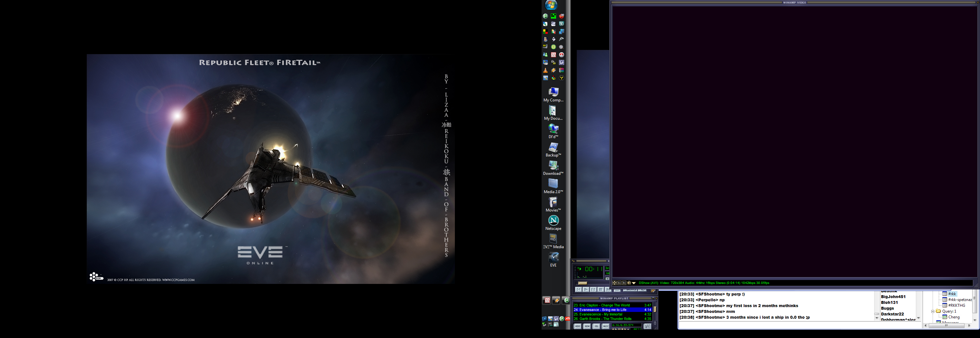Open the 3ds Max quick launch icon

[x=562, y=23]
